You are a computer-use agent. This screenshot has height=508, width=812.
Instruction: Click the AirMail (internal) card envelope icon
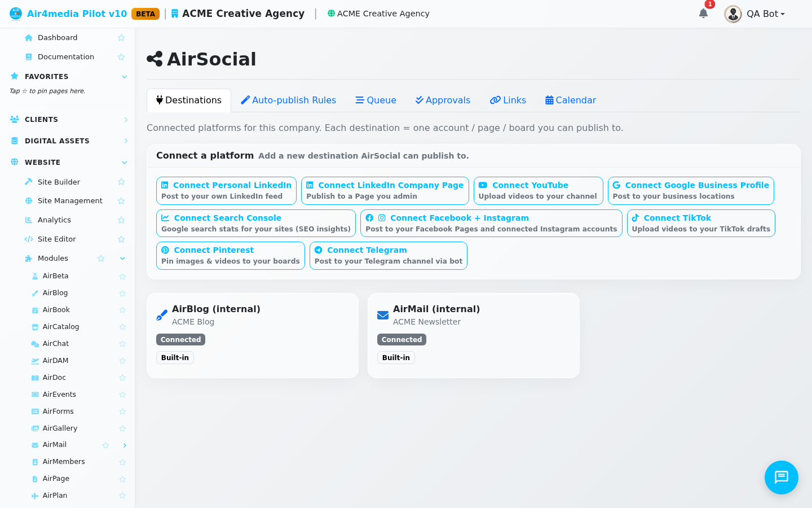tap(383, 315)
